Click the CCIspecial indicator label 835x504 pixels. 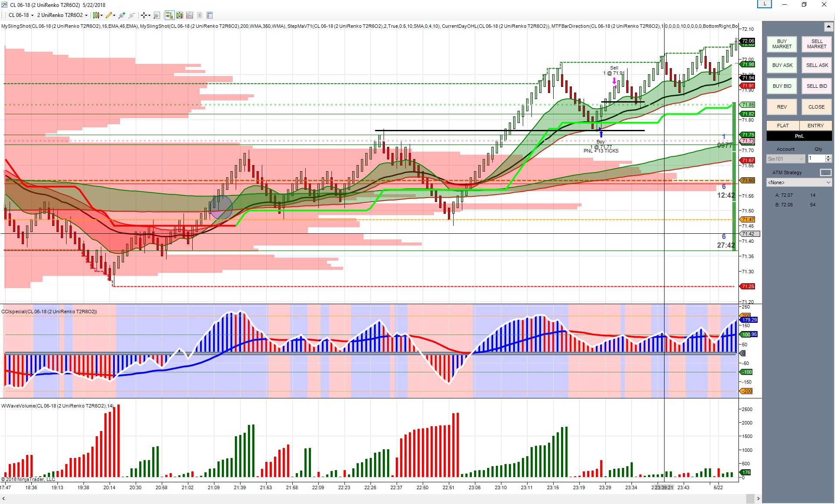(x=49, y=312)
